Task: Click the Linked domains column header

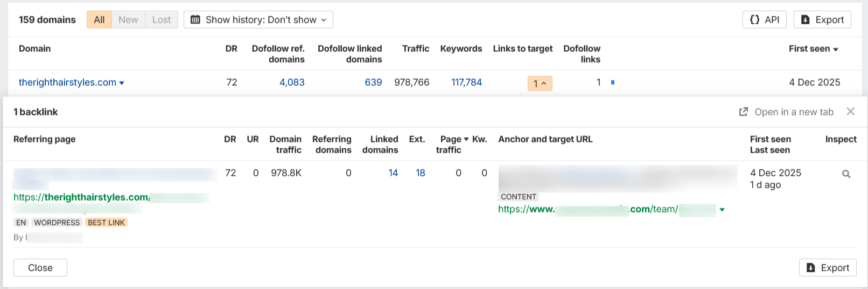Action: click(x=380, y=144)
